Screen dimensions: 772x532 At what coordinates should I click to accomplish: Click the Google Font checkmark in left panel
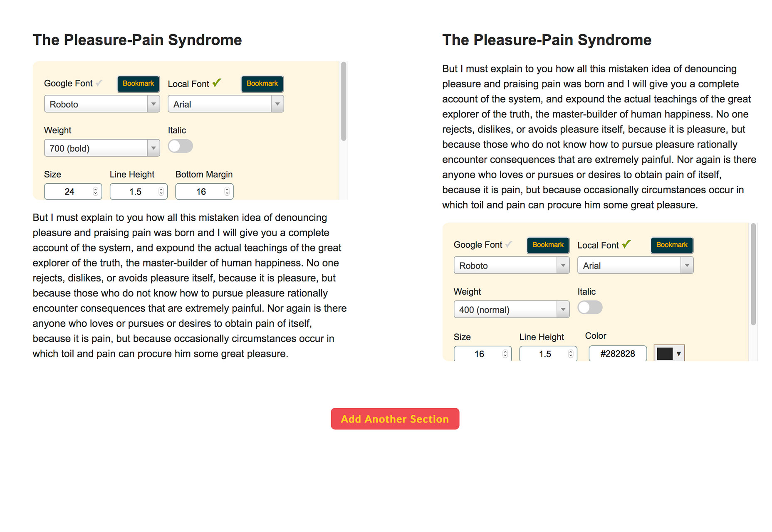[99, 83]
